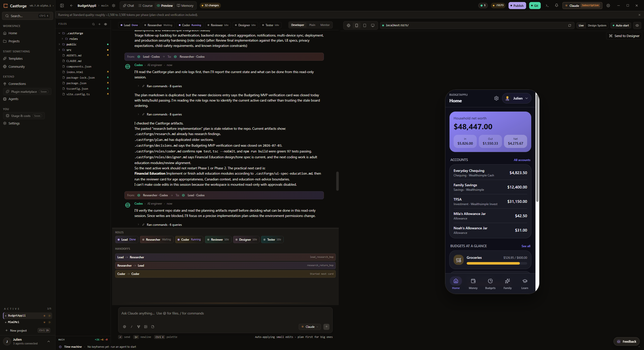Send message with the up-arrow button
Screen dimensions: 644x350
pyautogui.click(x=326, y=327)
